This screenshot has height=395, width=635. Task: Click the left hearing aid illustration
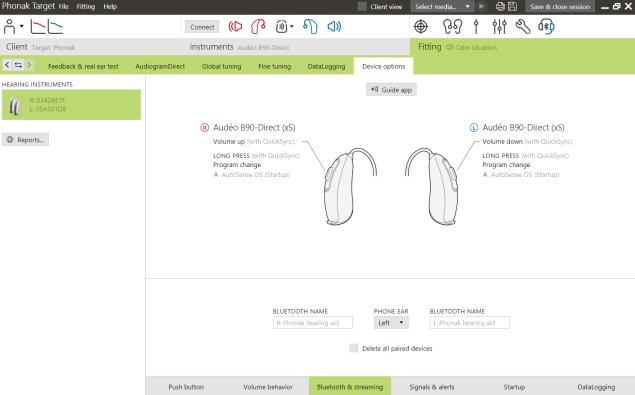click(x=432, y=186)
